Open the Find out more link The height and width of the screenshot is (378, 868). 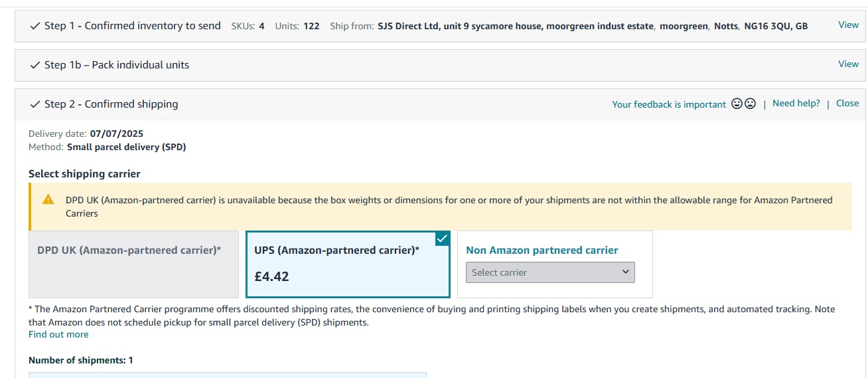pyautogui.click(x=58, y=334)
